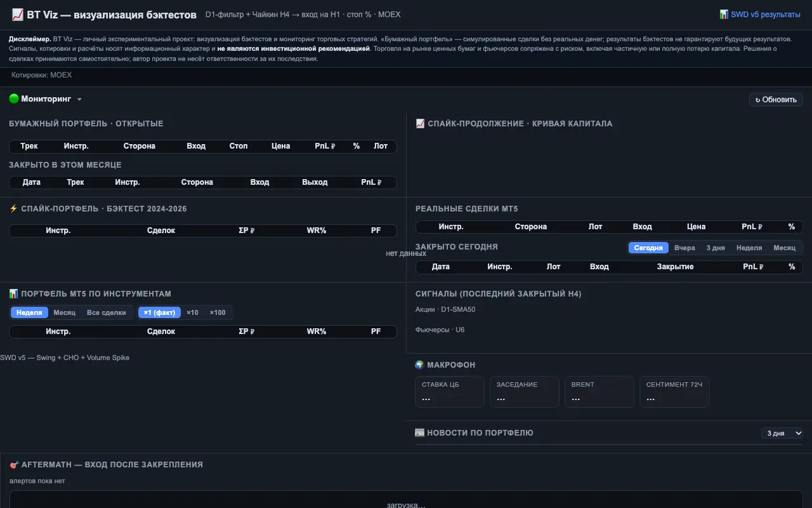Click the Фьючерсы · U6 signal label
This screenshot has width=812, height=508.
click(440, 330)
